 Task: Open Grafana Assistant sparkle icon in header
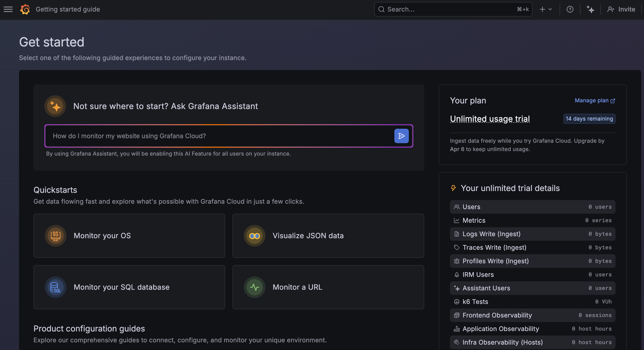click(x=590, y=9)
